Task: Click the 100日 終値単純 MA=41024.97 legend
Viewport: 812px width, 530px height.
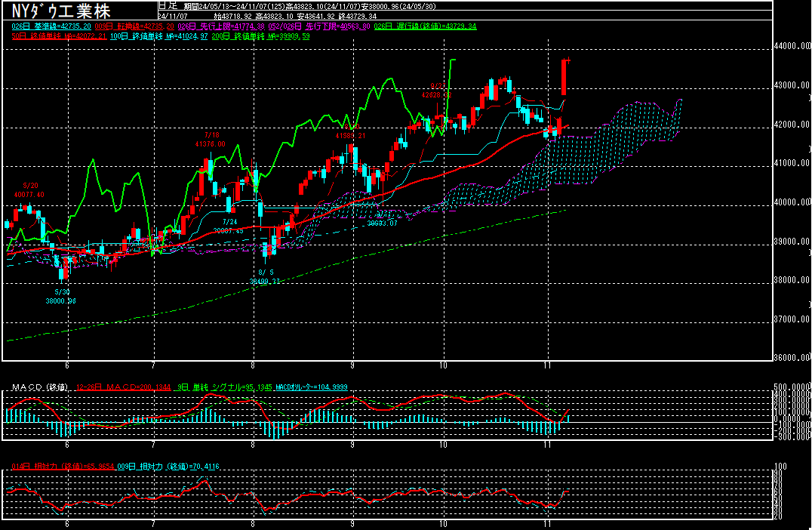Action: tap(158, 36)
